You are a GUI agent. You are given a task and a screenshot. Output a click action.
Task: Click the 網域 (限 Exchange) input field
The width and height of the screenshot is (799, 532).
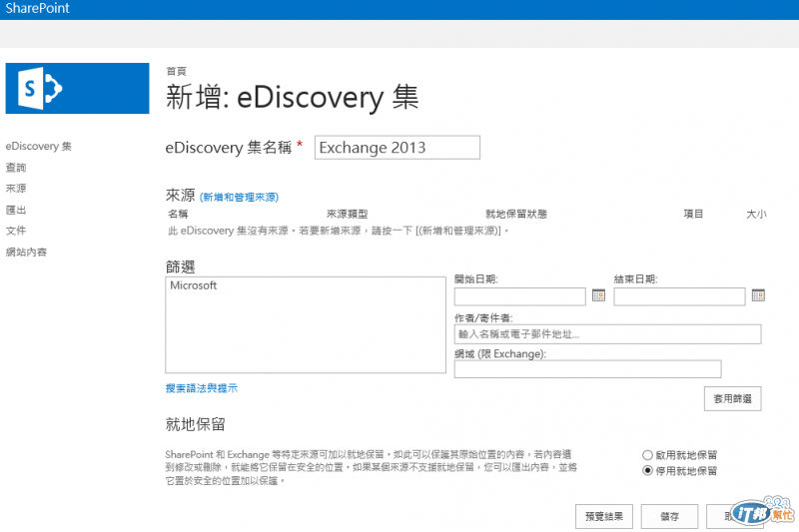[x=587, y=369]
